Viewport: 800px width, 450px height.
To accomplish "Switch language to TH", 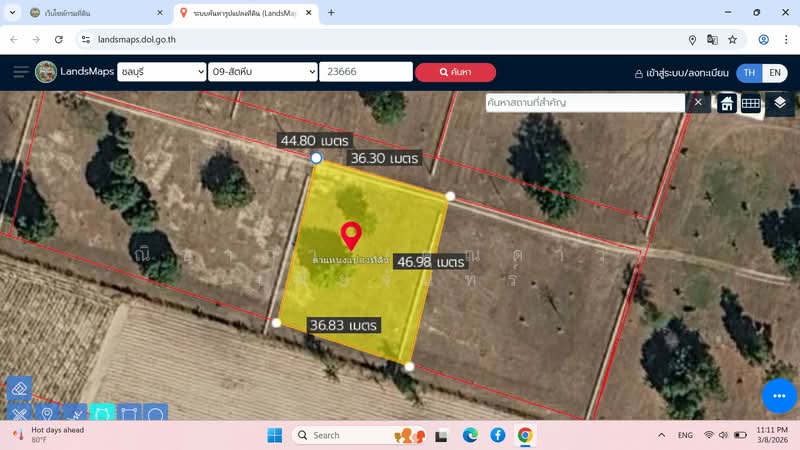I will (748, 73).
